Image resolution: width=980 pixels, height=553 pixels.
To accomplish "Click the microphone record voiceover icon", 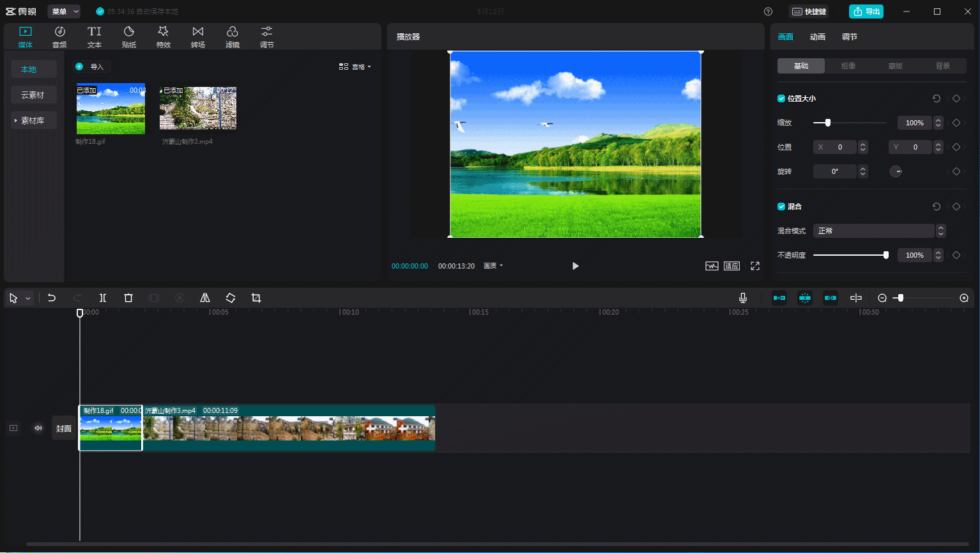I will pyautogui.click(x=743, y=298).
